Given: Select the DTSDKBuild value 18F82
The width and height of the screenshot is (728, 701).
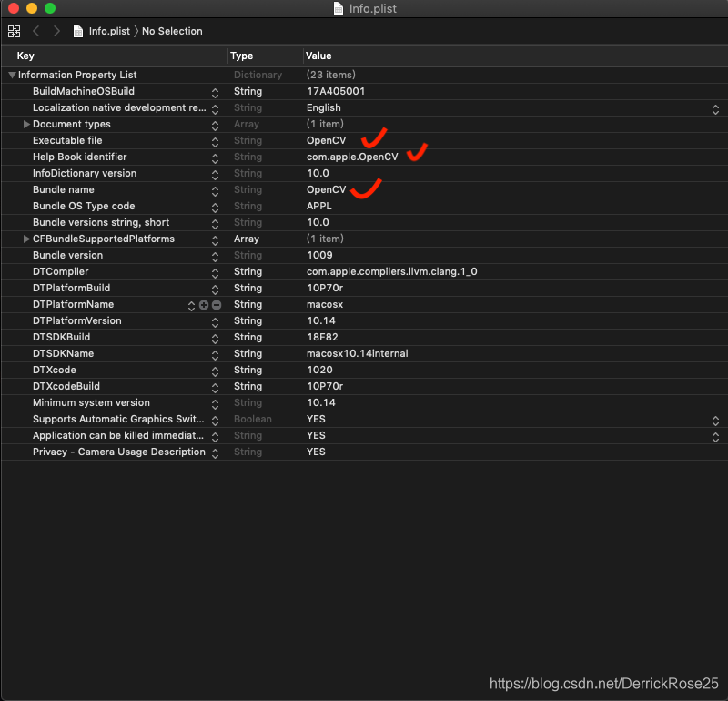Looking at the screenshot, I should [x=322, y=337].
